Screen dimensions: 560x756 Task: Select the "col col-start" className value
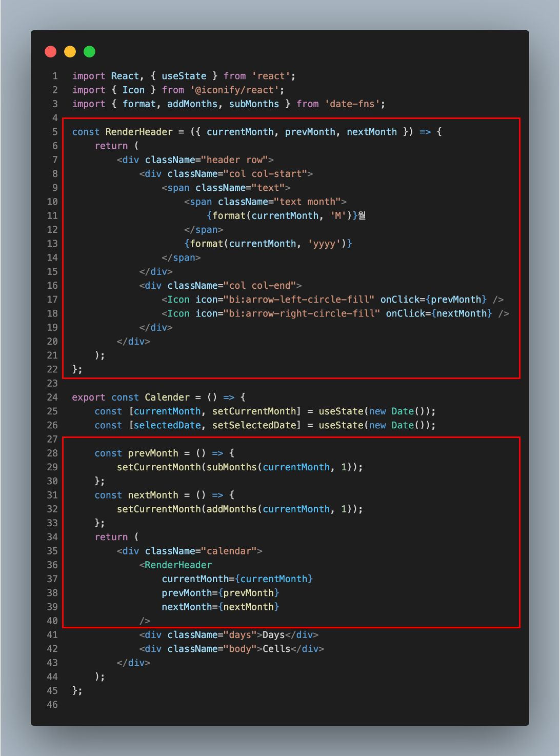click(x=265, y=173)
